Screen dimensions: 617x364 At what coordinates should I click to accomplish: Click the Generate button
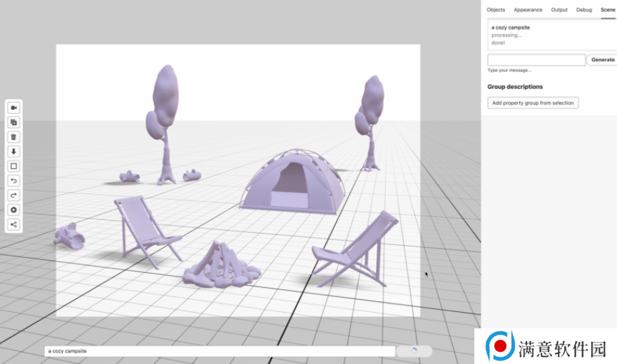(603, 60)
